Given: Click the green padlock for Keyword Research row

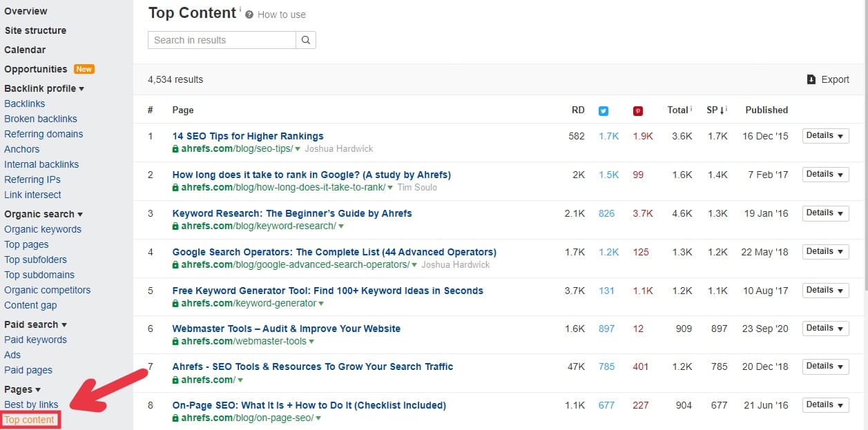Looking at the screenshot, I should [x=175, y=226].
